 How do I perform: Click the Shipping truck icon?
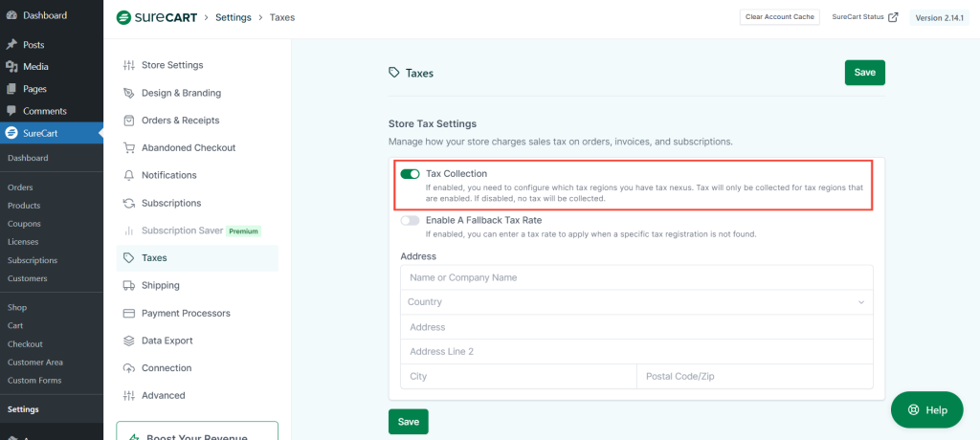pos(129,286)
